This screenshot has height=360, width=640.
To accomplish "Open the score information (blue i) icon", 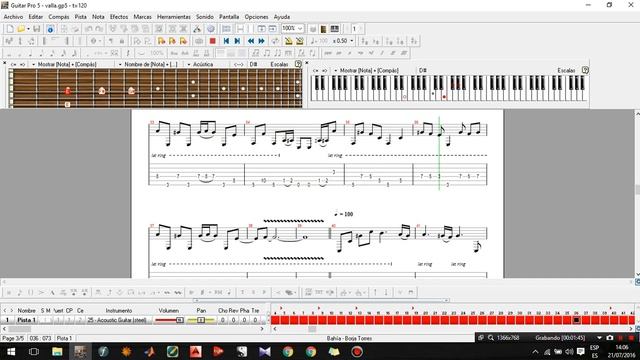I will click(50, 29).
